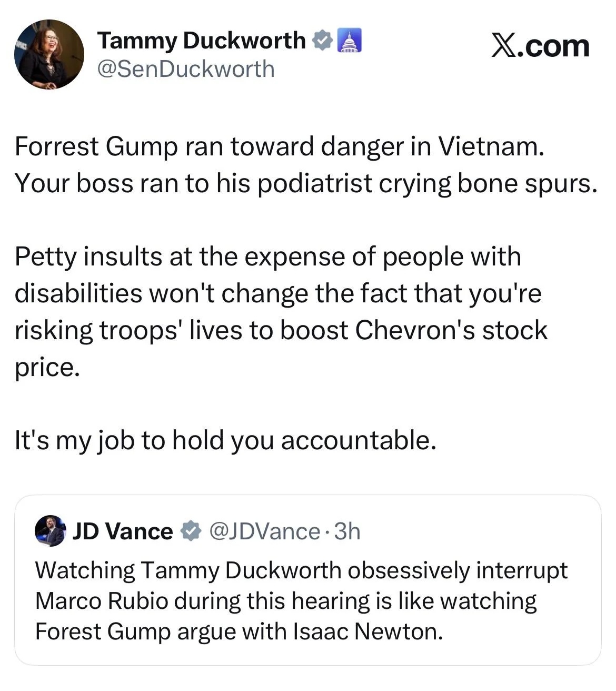Click the line starting "Petty insults"
This screenshot has height=691, width=616.
click(267, 257)
